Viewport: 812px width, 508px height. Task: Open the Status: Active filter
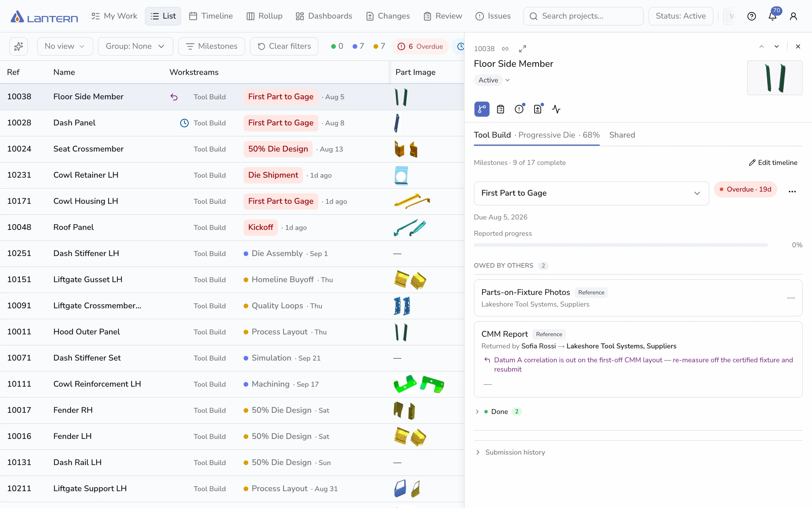coord(680,16)
